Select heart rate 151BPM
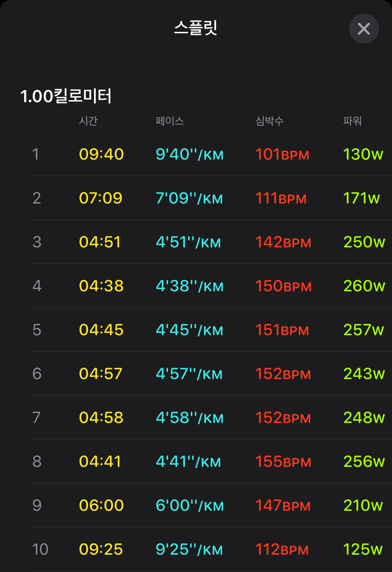Screen dimensions: 392x572 [x=282, y=330]
